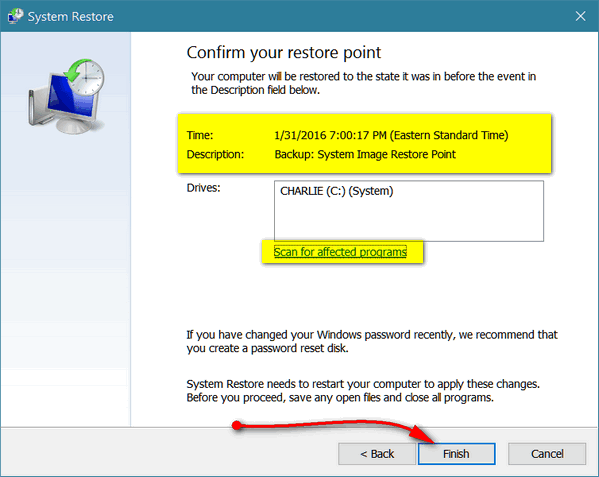This screenshot has height=477, width=599.
Task: Click the restart warning paragraph
Action: click(363, 391)
